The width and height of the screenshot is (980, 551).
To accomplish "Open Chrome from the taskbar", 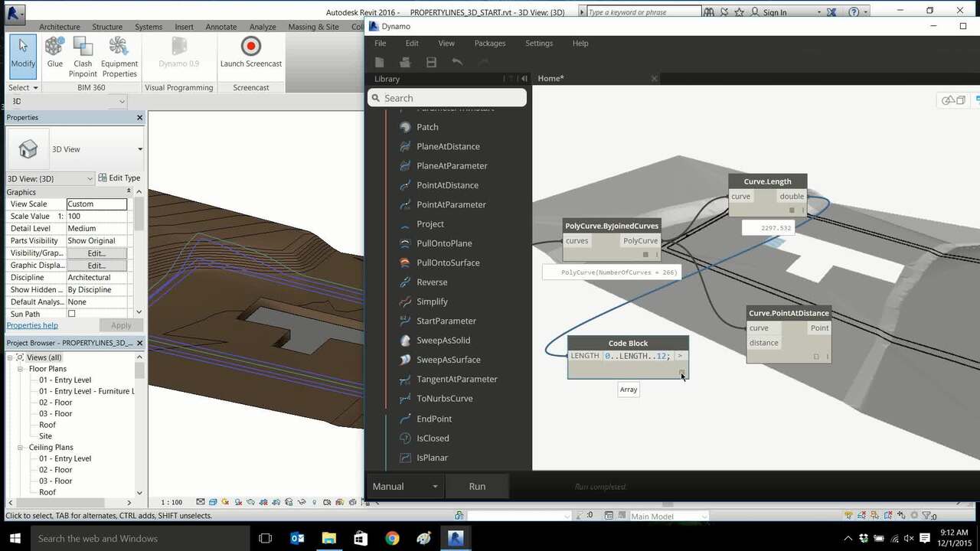I will [392, 538].
